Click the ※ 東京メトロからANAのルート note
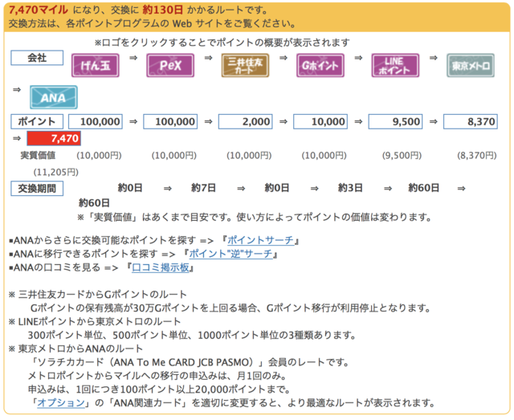The height and width of the screenshot is (420, 514). point(75,349)
